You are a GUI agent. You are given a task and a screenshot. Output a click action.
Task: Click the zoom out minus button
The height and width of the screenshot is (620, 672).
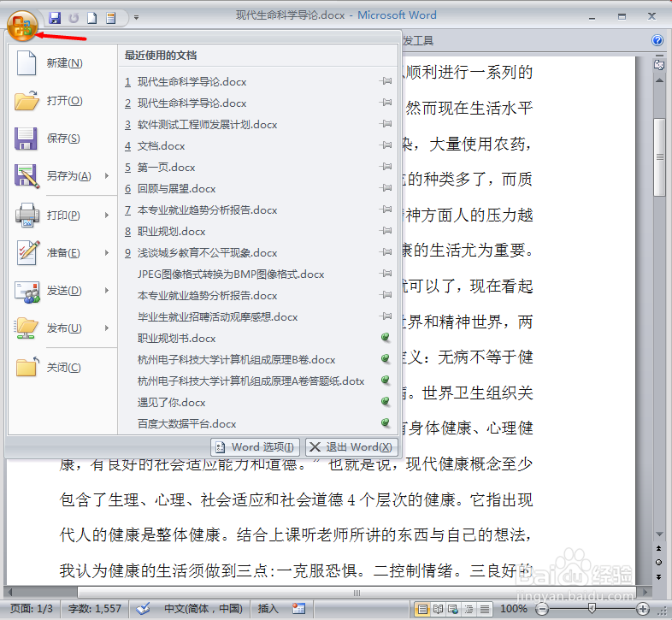542,609
